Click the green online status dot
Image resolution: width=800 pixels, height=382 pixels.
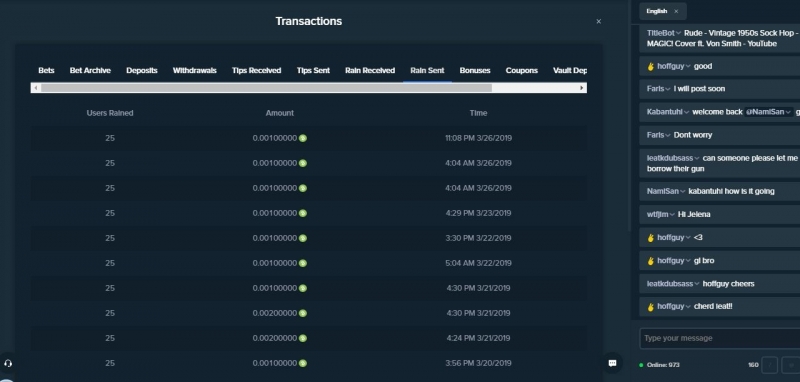tap(641, 365)
